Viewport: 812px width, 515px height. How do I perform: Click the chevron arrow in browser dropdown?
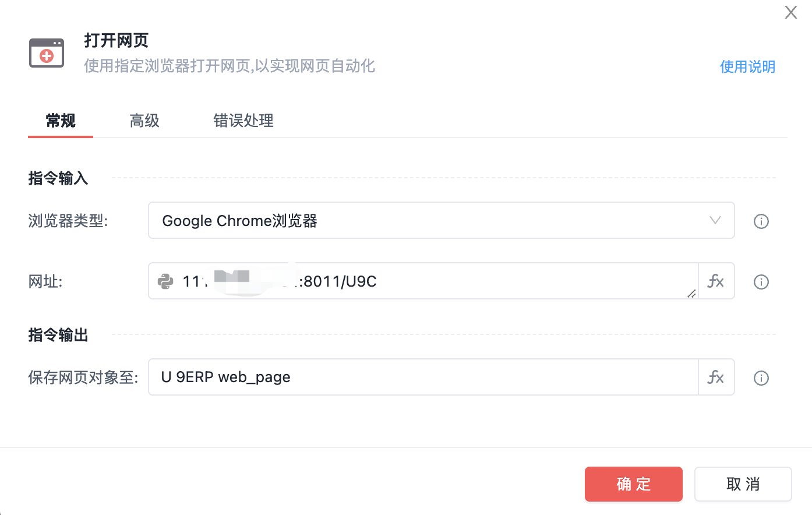point(715,220)
